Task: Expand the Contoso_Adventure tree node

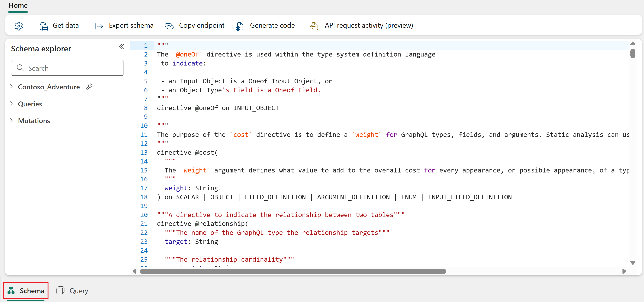Action: [x=12, y=86]
